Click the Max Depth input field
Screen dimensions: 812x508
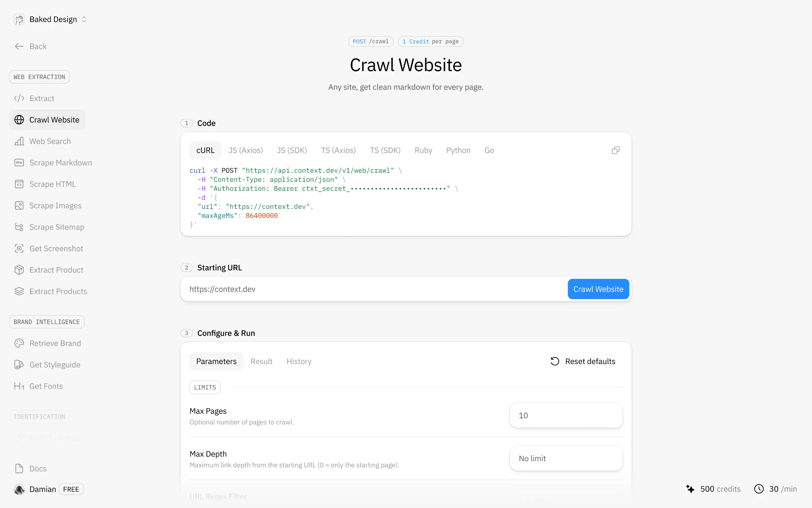(566, 458)
